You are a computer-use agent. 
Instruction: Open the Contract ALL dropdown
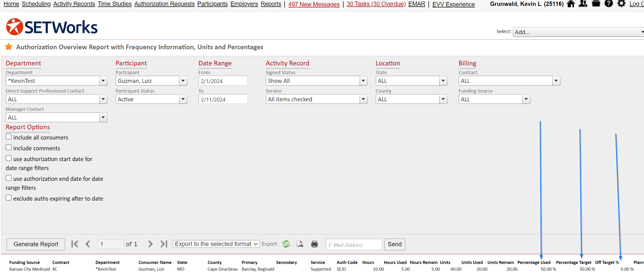pos(509,81)
